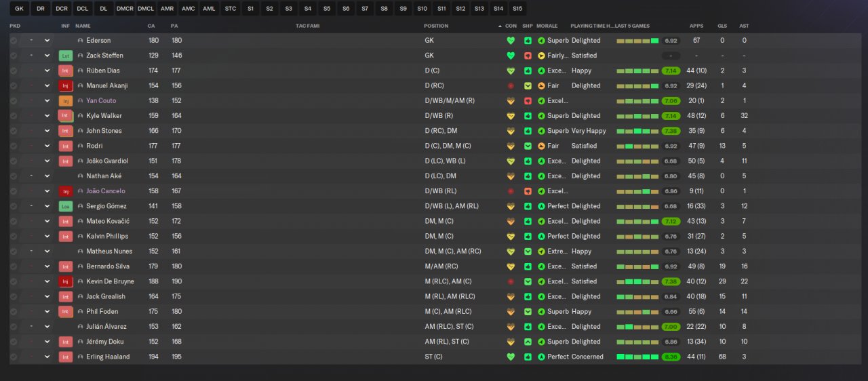Click the Lst status badge for Zack Steffen
This screenshot has height=381, width=868.
(x=66, y=56)
